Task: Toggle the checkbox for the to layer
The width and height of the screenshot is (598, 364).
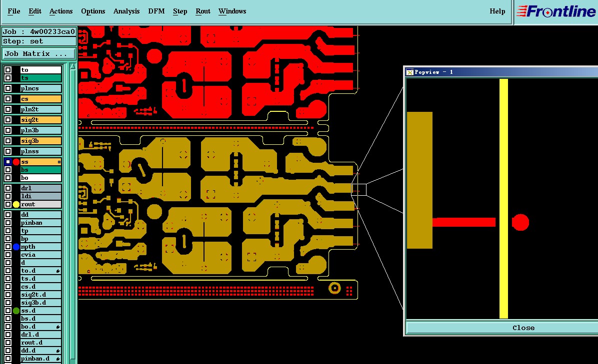Action: 7,70
